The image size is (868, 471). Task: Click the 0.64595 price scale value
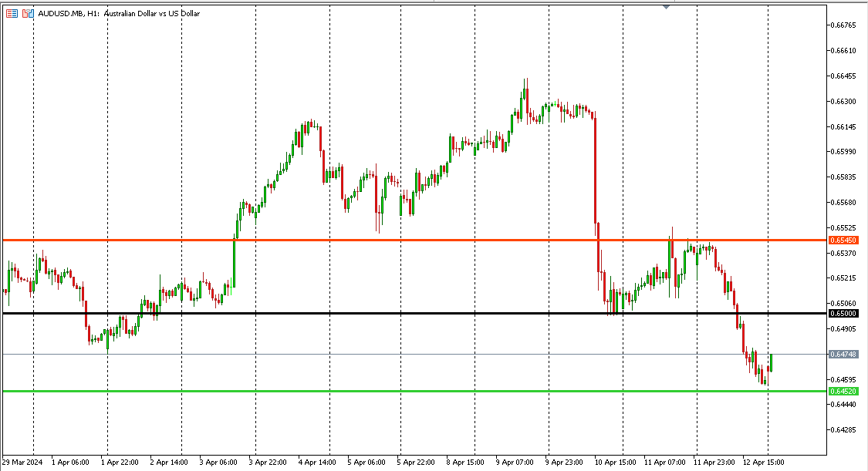[843, 379]
